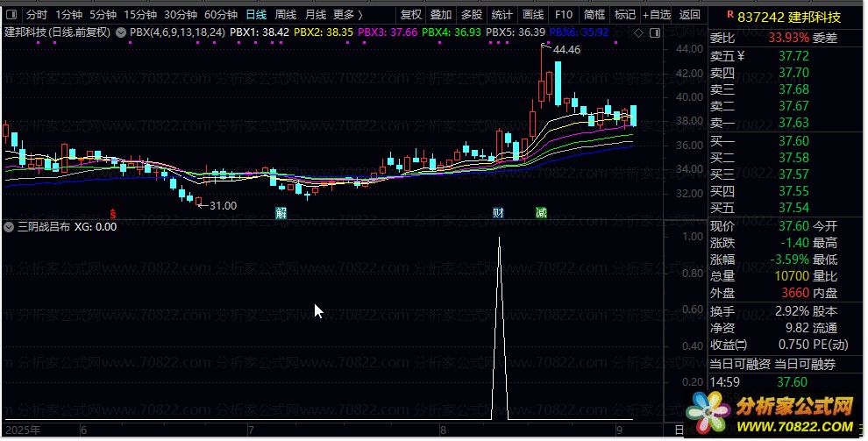Image resolution: width=868 pixels, height=441 pixels.
Task: Click the 换手 value 2.92%
Action: pyautogui.click(x=793, y=311)
